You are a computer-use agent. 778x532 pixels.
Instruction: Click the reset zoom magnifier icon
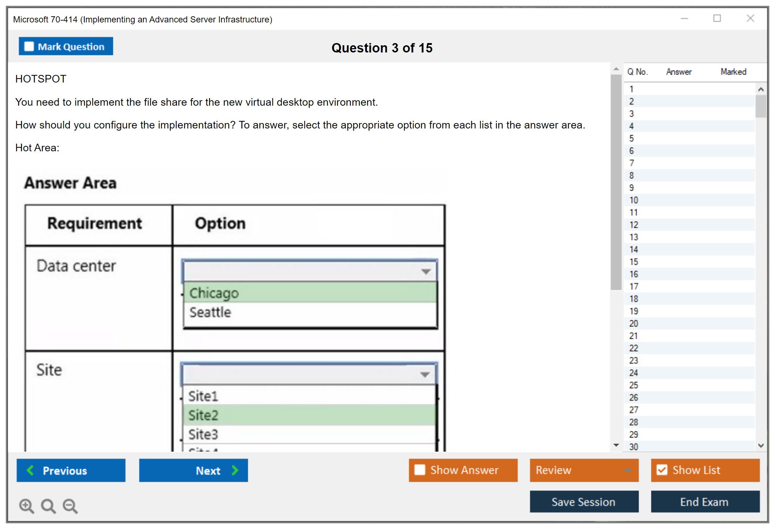pyautogui.click(x=48, y=506)
